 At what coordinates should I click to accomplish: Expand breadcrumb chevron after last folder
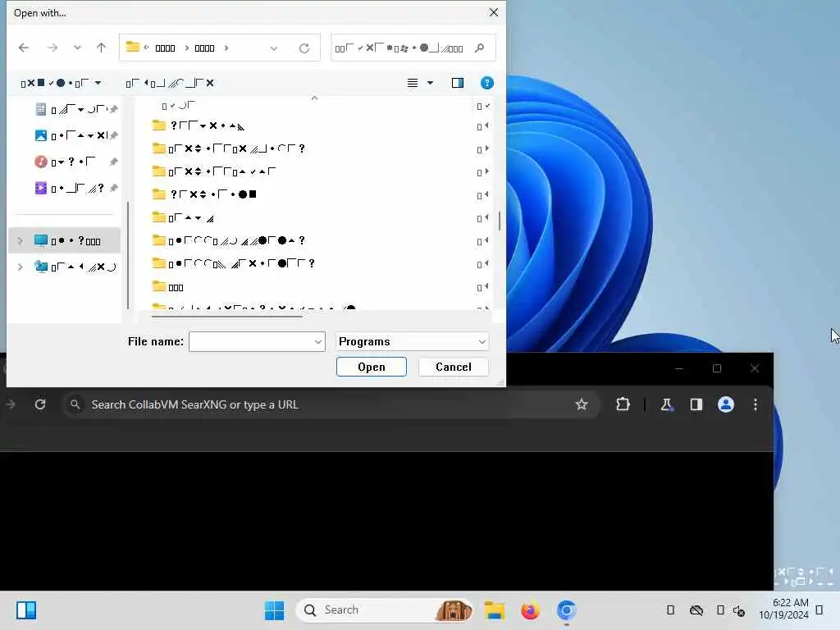coord(226,48)
